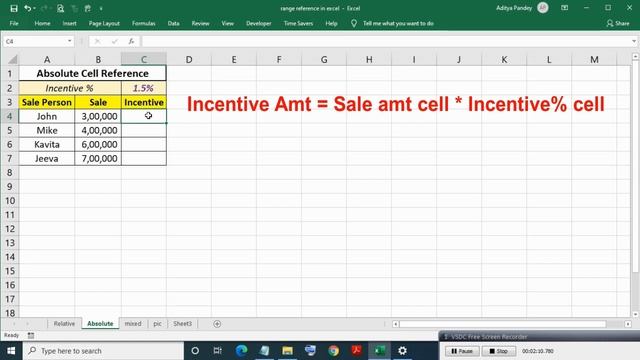
Task: Open the Time Savers tab
Action: (298, 24)
